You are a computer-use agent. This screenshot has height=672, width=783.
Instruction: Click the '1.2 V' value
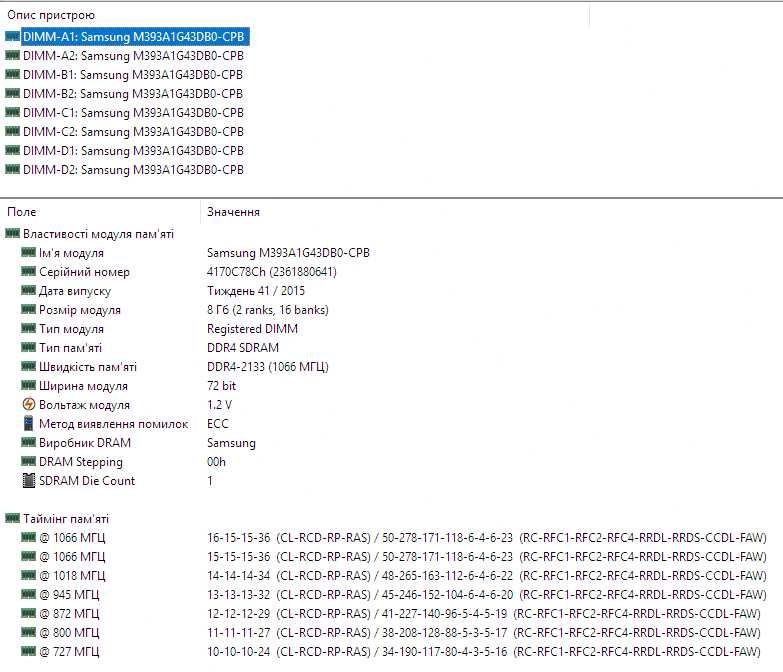pos(219,404)
